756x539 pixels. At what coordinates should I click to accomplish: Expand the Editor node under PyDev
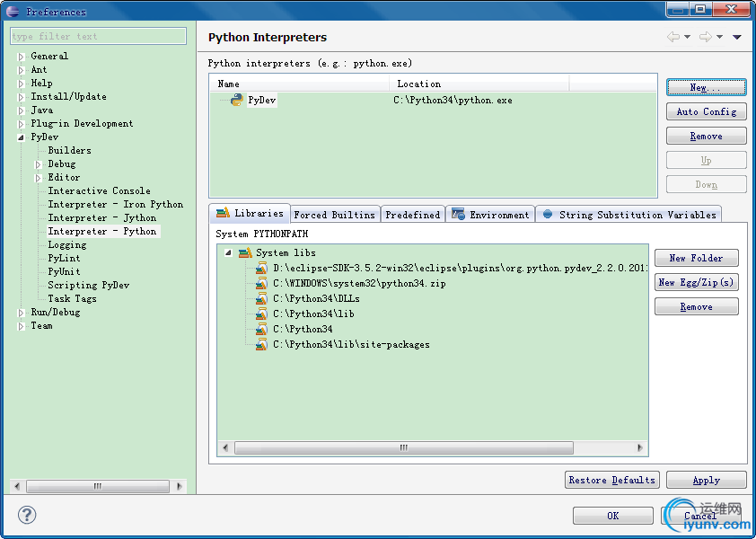coord(38,178)
